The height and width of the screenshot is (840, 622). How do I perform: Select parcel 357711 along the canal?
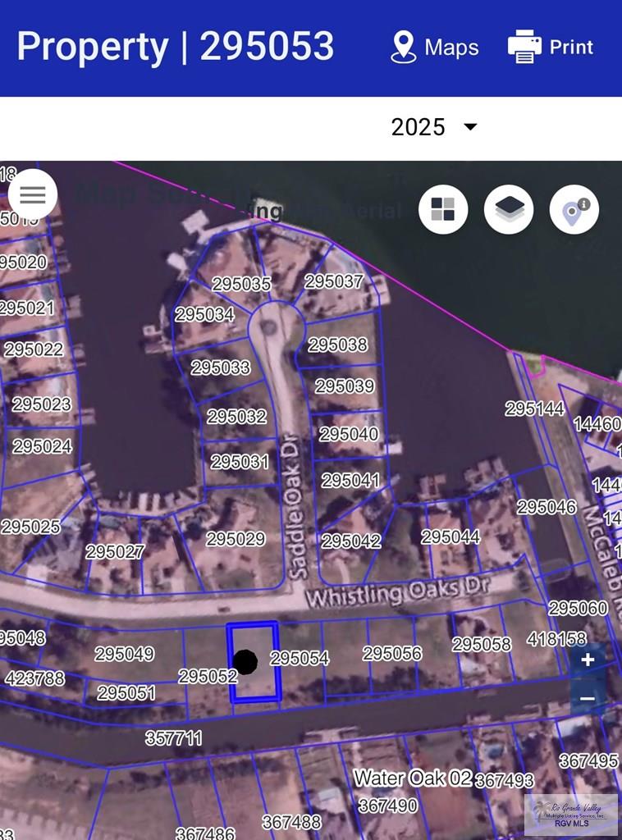[x=173, y=738]
